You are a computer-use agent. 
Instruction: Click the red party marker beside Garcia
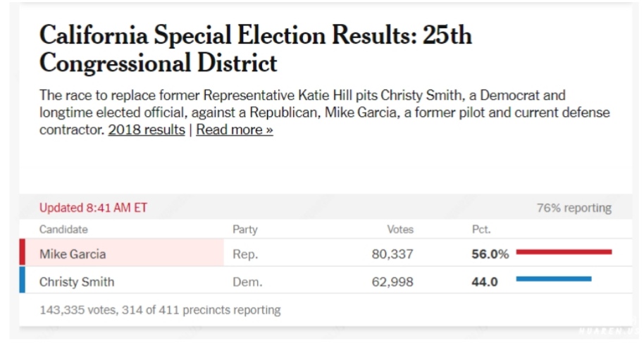click(22, 254)
